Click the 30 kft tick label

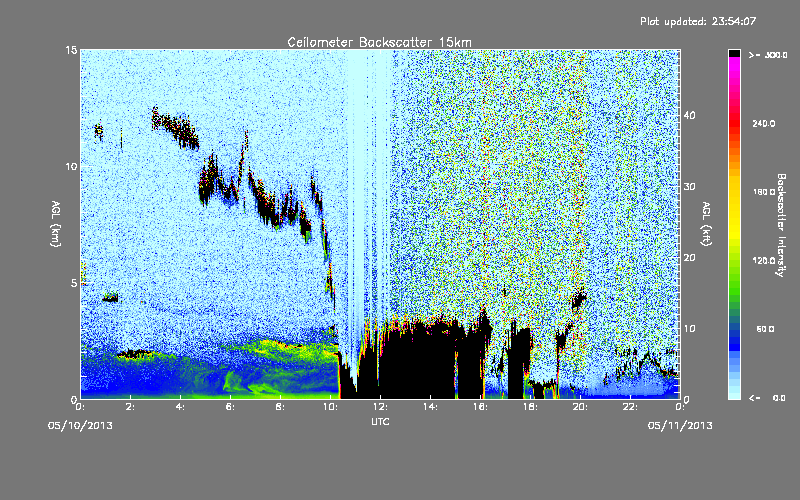pyautogui.click(x=689, y=186)
